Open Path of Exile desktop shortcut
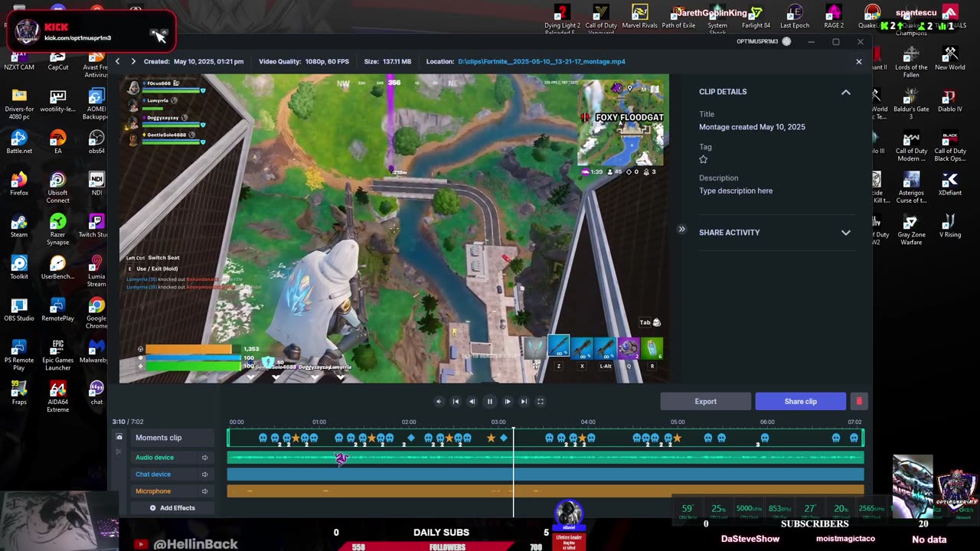This screenshot has width=980, height=551. [x=679, y=17]
